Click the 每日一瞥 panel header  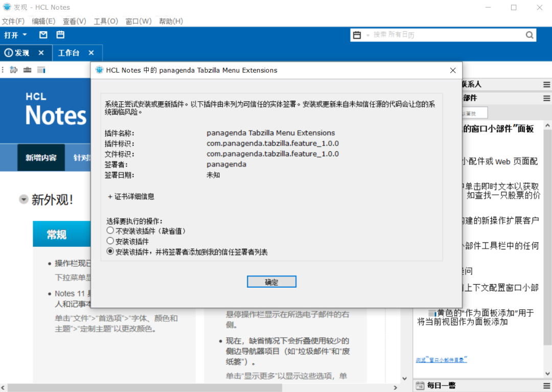482,386
